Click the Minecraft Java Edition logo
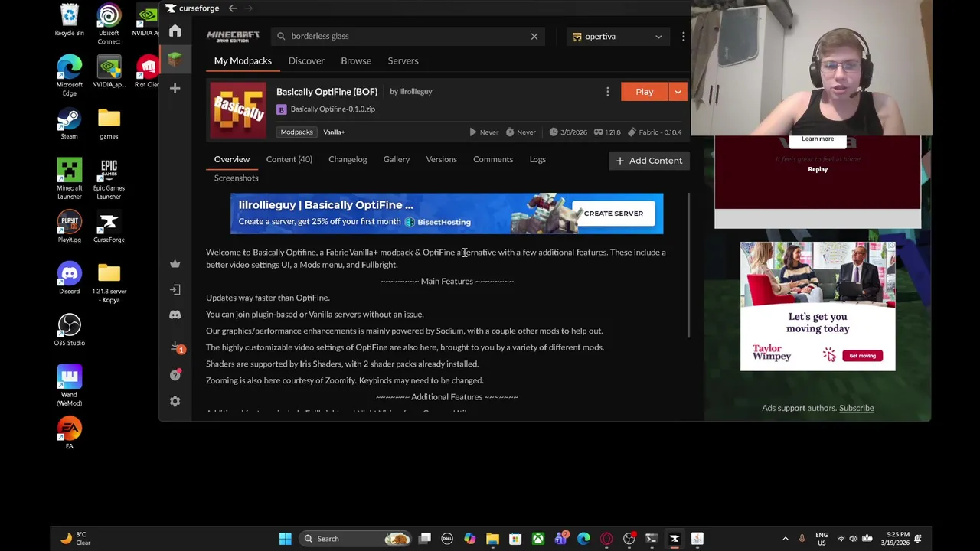Screen dimensions: 980x551 click(233, 36)
